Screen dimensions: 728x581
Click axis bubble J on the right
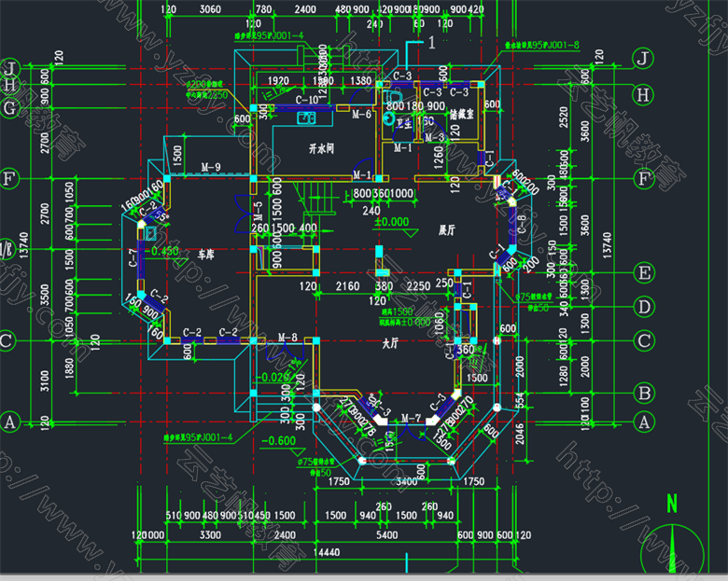click(643, 59)
